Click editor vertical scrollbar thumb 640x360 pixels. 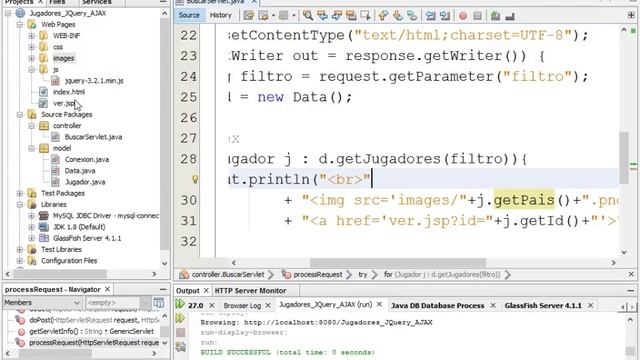click(623, 158)
